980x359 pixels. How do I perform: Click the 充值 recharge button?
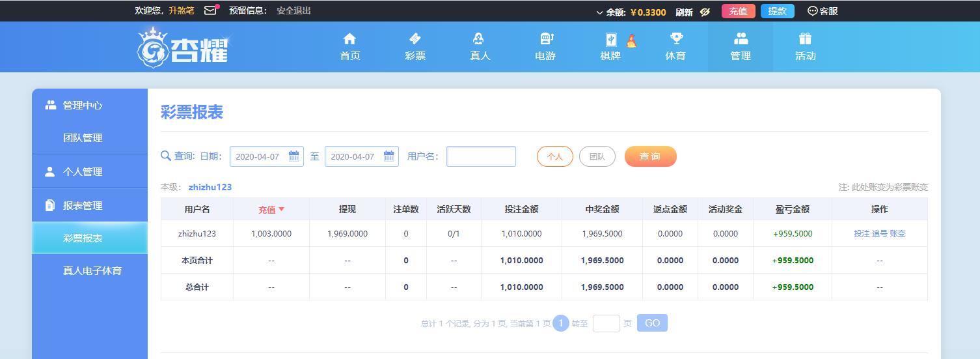pyautogui.click(x=738, y=11)
